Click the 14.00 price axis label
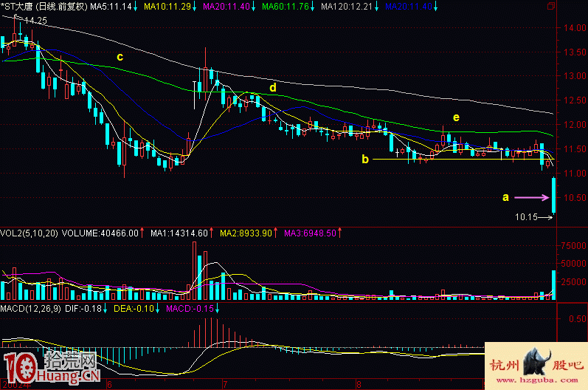The height and width of the screenshot is (390, 588). click(575, 27)
